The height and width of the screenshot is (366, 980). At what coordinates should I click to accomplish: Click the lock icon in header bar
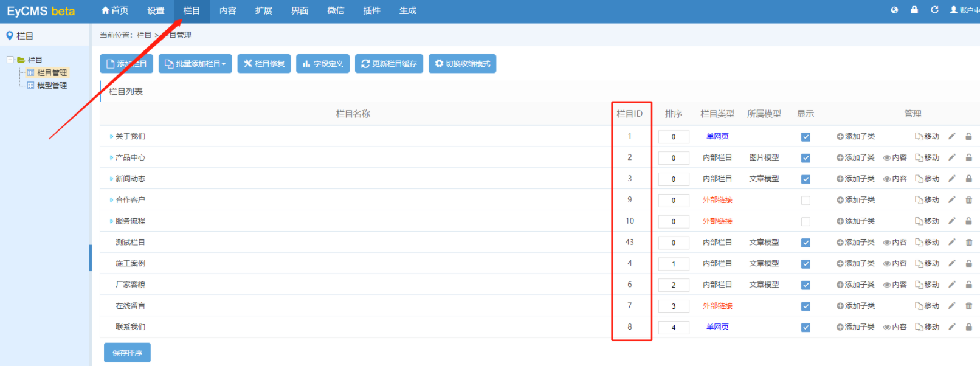(914, 10)
